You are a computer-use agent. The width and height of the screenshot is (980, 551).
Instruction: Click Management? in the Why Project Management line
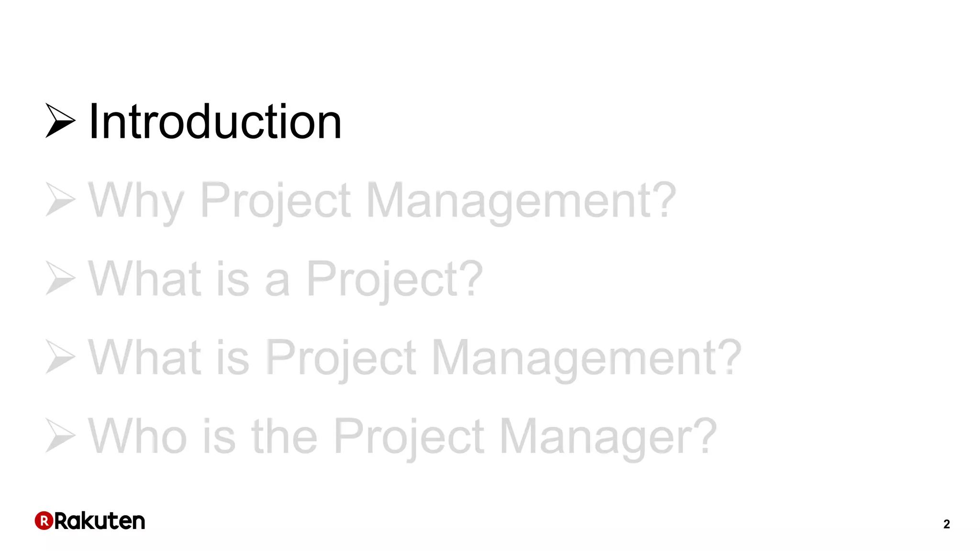click(x=521, y=201)
